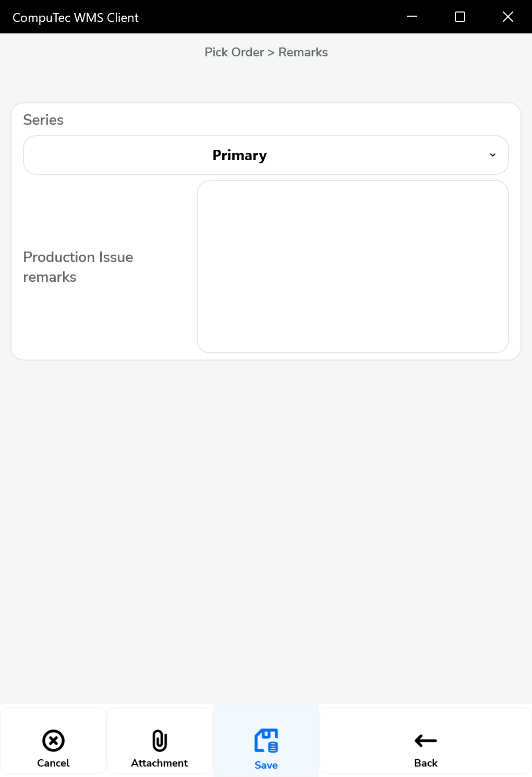This screenshot has width=532, height=777.
Task: Click the Pick Order breadcrumb
Action: tap(234, 52)
